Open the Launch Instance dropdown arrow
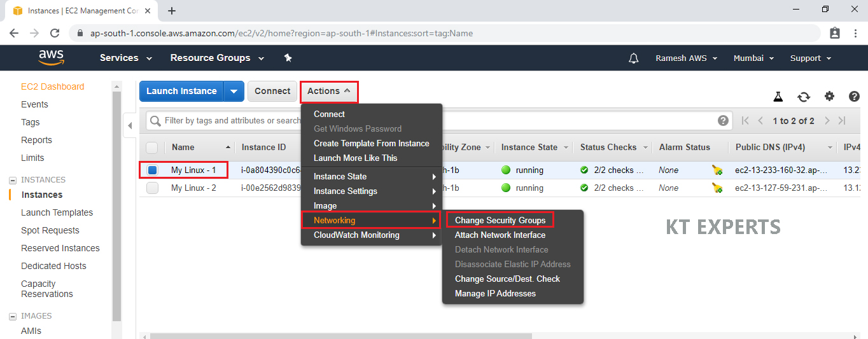Image resolution: width=868 pixels, height=339 pixels. (x=234, y=91)
